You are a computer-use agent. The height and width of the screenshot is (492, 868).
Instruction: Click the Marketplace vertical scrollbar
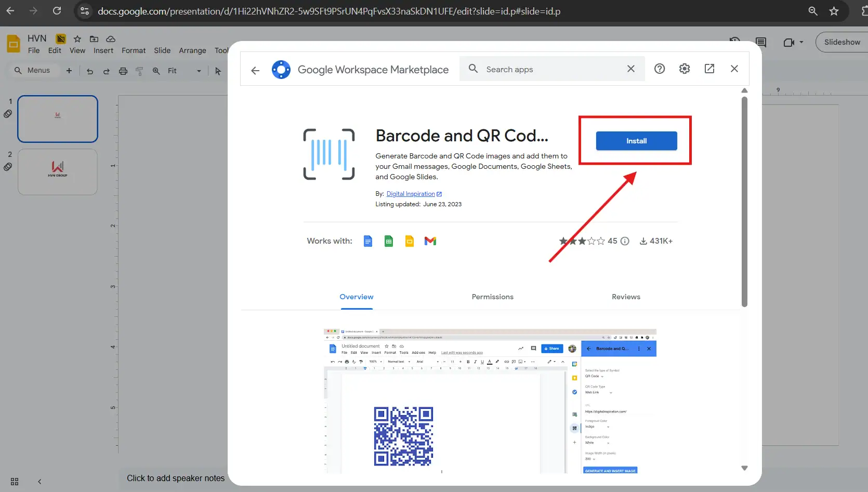(744, 202)
